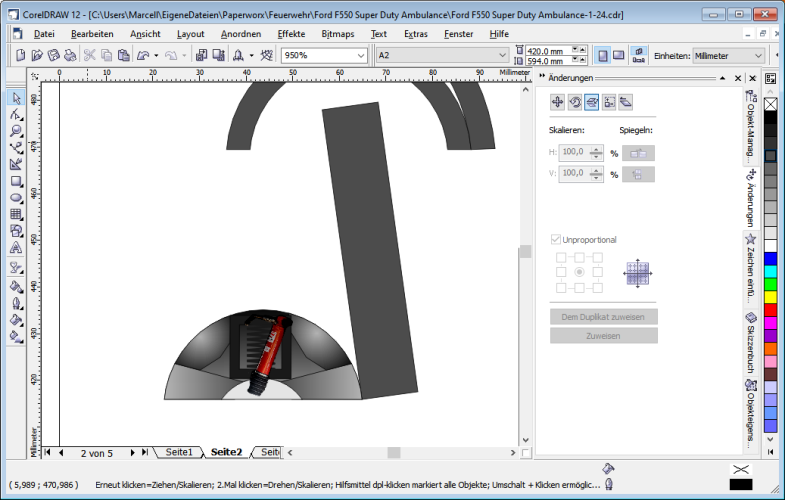Select the Fill bucket tool
This screenshot has width=785, height=500.
(x=16, y=320)
